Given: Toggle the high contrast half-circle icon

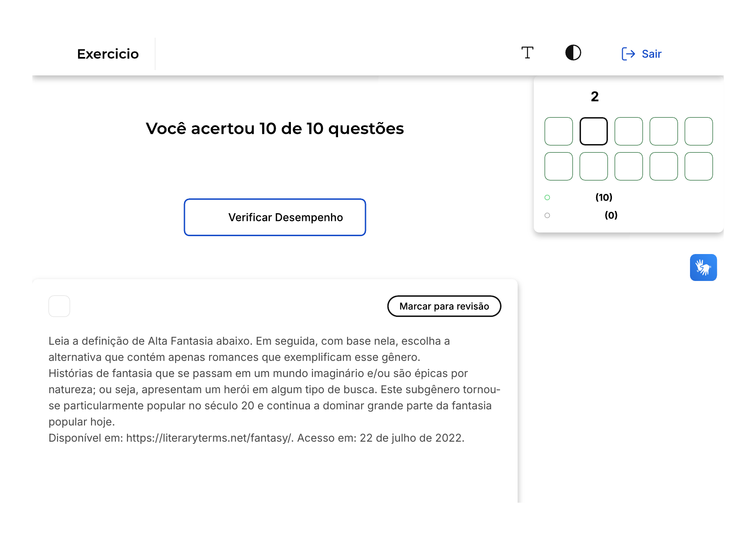Looking at the screenshot, I should point(573,53).
